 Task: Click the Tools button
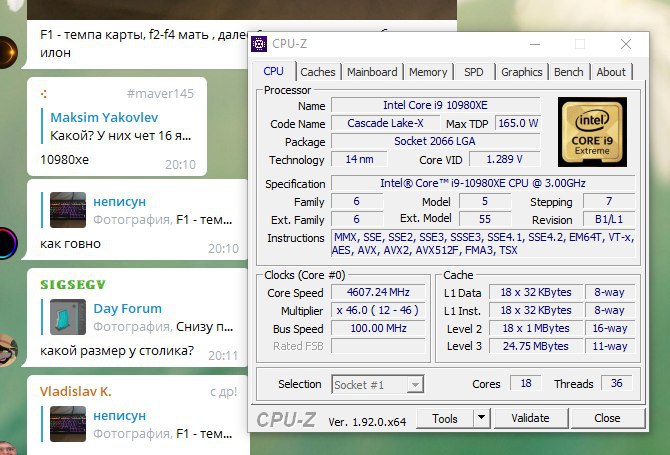(x=444, y=418)
